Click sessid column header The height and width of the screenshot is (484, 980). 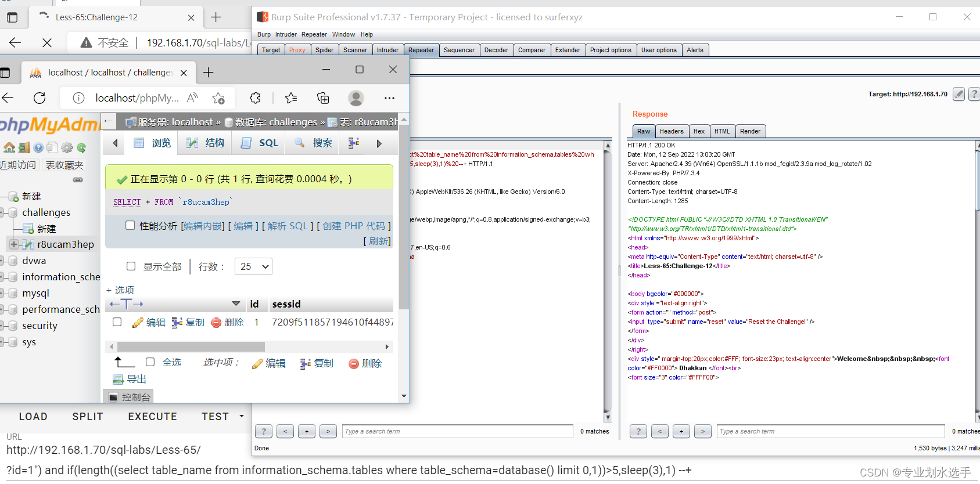(x=286, y=304)
